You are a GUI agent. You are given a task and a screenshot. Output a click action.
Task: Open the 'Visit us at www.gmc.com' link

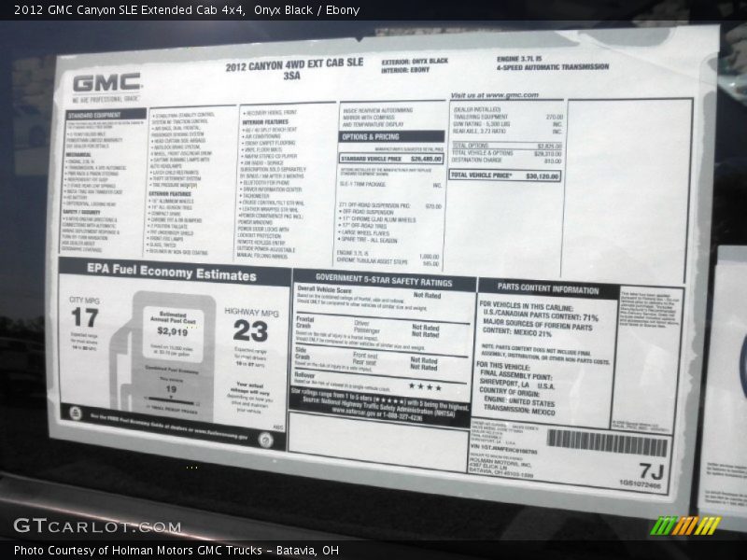[x=495, y=95]
